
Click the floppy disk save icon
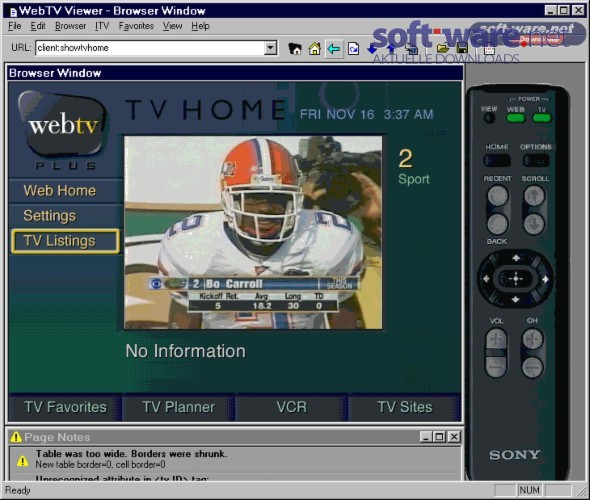tap(462, 49)
